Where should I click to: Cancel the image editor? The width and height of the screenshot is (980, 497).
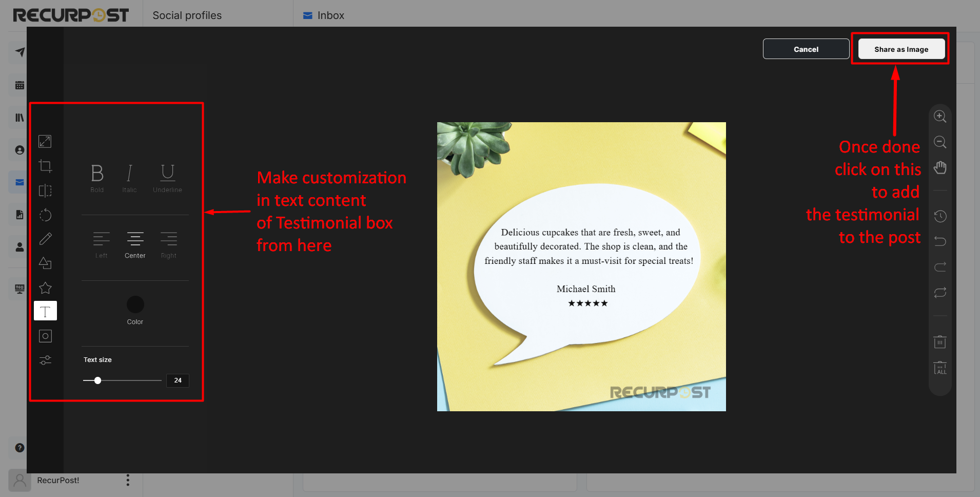point(806,49)
